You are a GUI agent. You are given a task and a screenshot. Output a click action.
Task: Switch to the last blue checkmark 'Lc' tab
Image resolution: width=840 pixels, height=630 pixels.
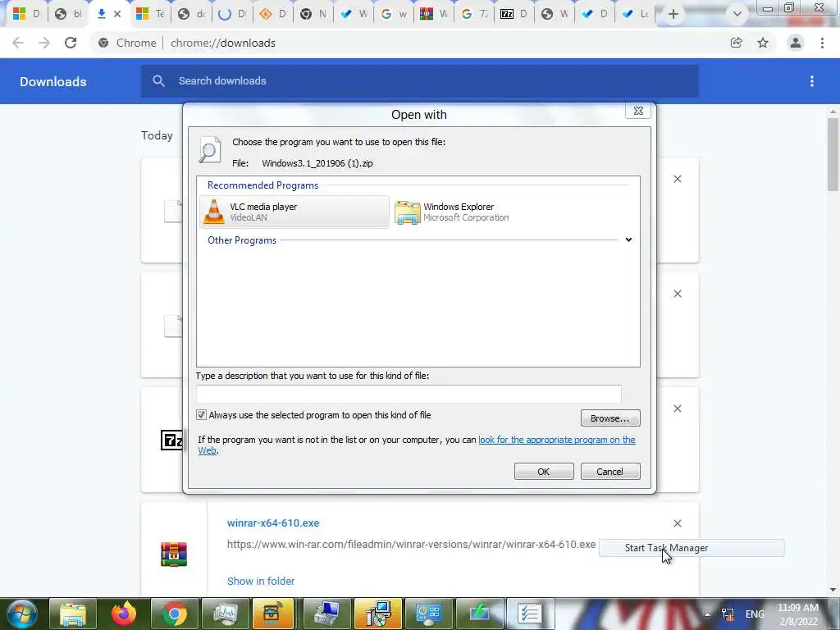tap(635, 14)
